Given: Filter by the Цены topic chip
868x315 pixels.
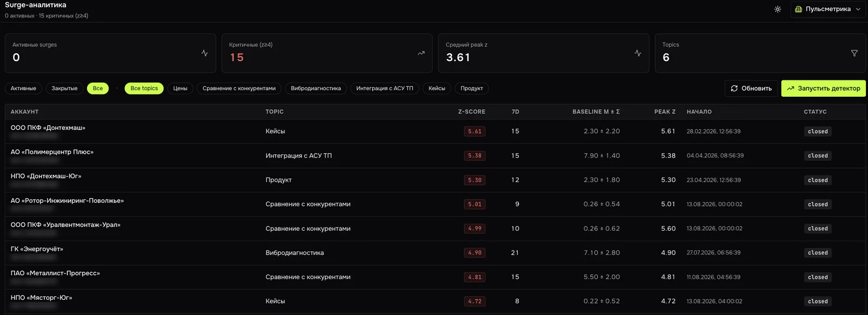Looking at the screenshot, I should point(180,88).
